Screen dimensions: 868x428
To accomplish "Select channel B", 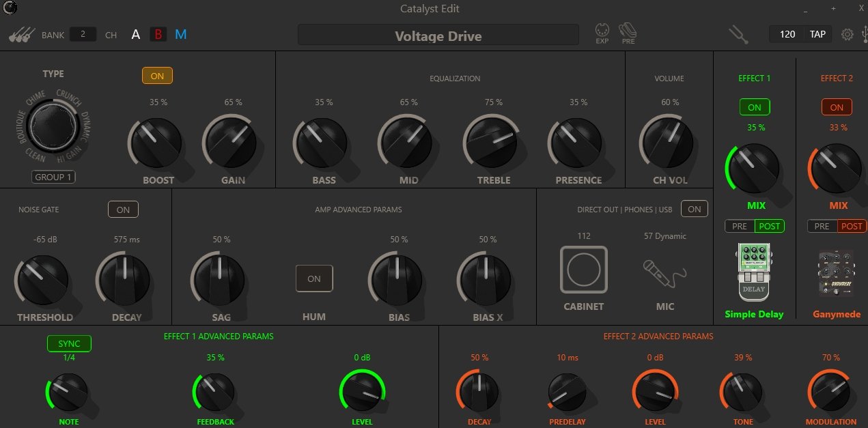I will [158, 34].
